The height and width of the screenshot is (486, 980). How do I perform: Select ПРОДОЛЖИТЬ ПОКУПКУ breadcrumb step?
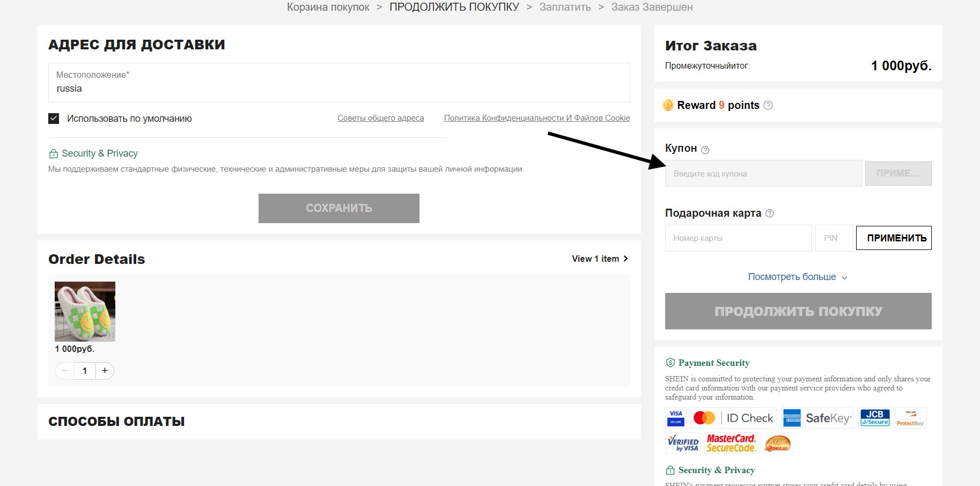(454, 7)
